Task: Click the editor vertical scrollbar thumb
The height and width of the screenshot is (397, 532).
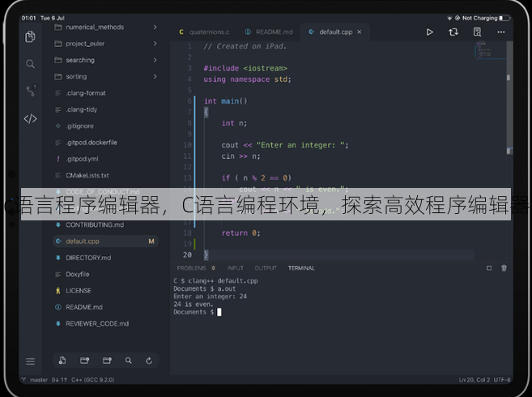Action: click(x=509, y=96)
